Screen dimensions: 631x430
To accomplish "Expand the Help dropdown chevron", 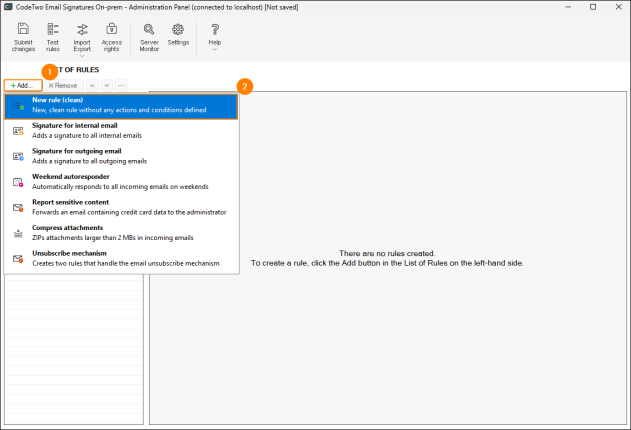I will 214,49.
